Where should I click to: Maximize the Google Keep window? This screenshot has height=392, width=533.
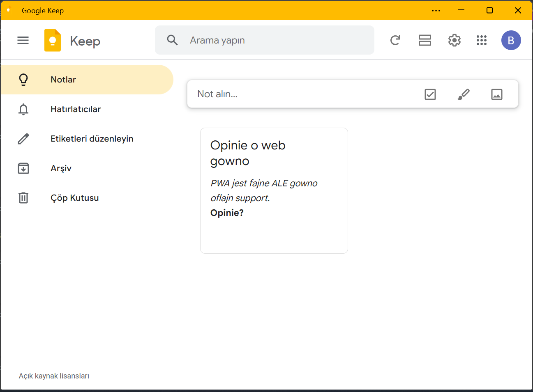pos(489,10)
